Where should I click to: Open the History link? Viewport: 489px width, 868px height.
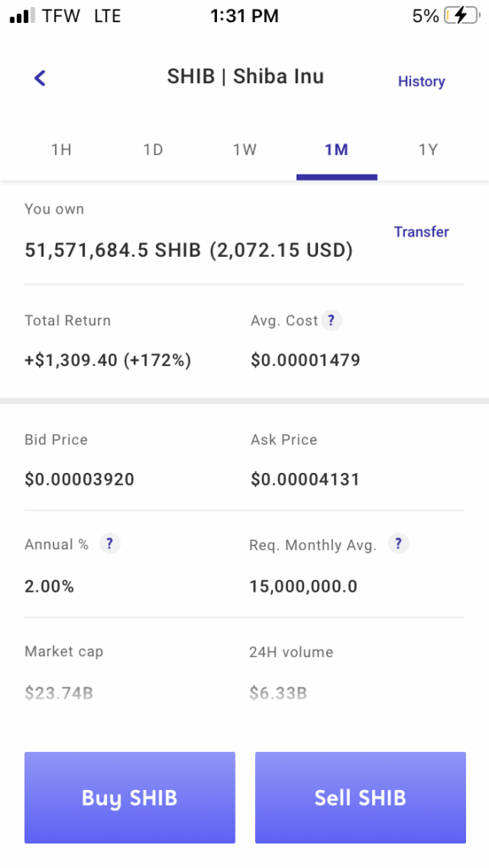click(421, 81)
